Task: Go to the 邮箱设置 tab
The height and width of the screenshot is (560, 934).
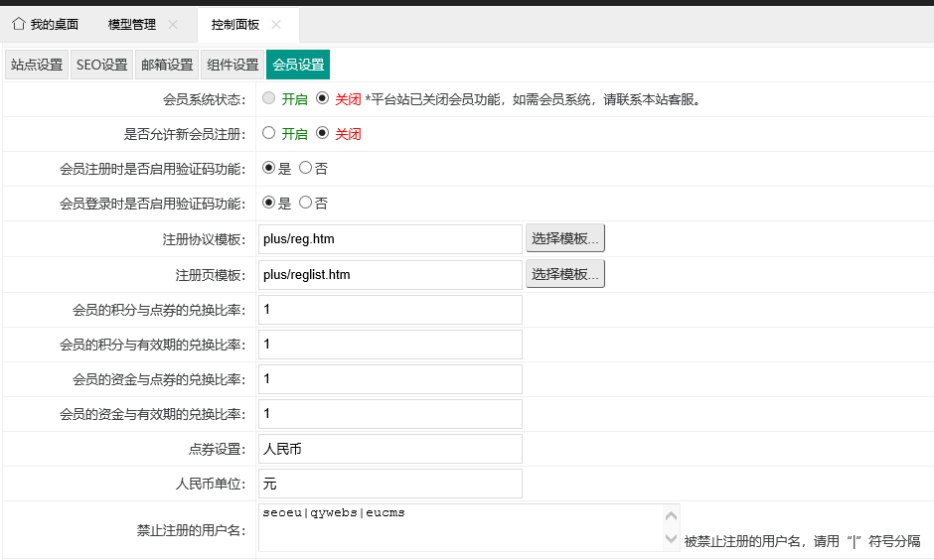Action: 167,65
